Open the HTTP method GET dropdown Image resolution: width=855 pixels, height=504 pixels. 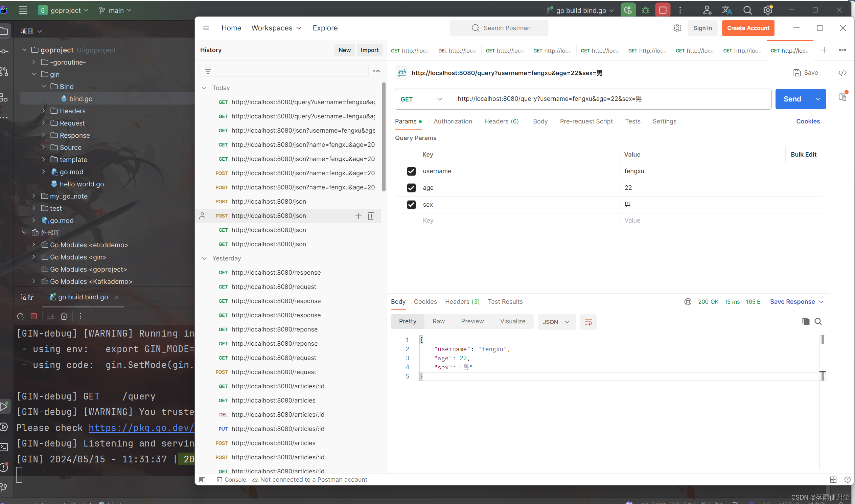[421, 99]
